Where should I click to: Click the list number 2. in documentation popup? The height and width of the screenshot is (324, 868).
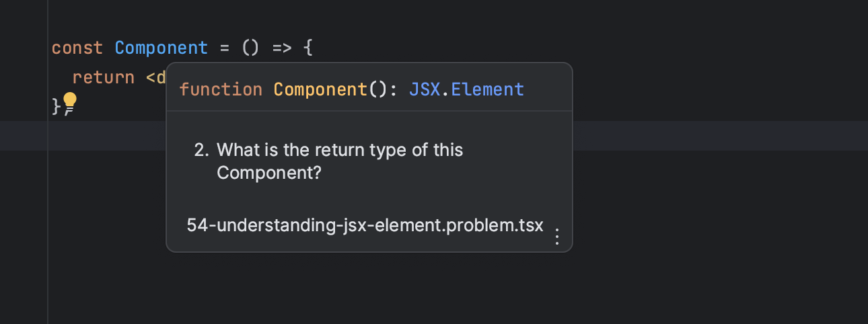pos(202,149)
